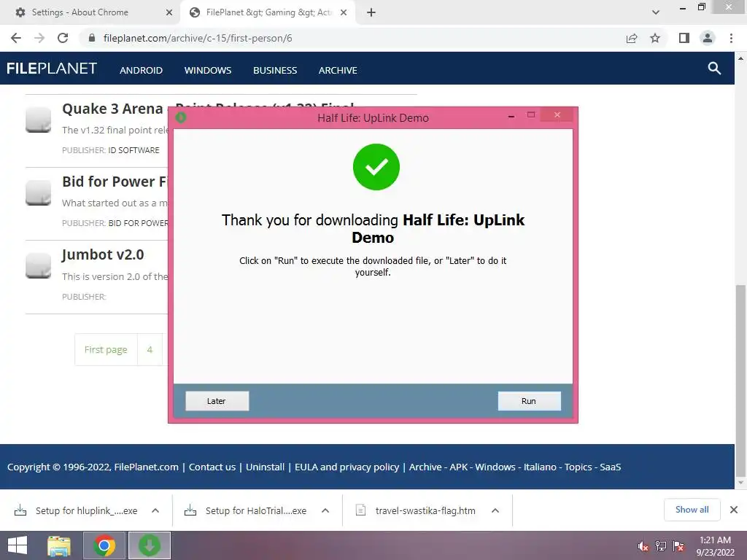This screenshot has height=560, width=747.
Task: Bookmark this page with the star icon
Action: 655,38
